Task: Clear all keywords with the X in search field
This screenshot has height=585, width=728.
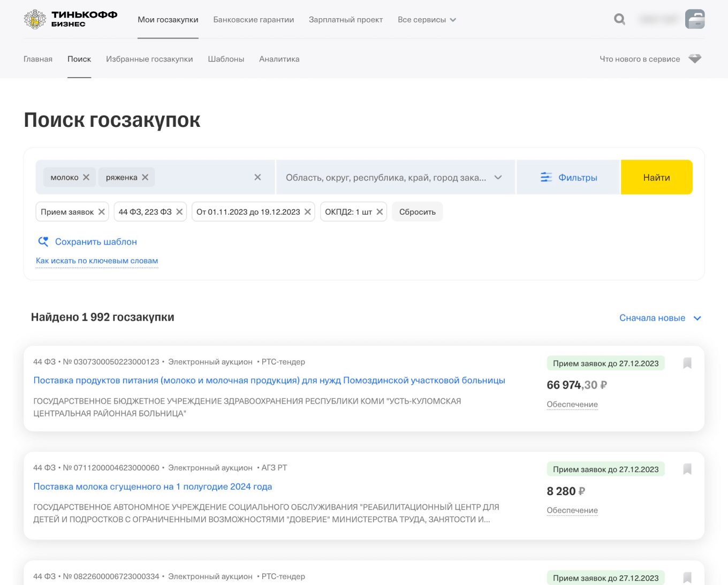Action: coord(257,177)
